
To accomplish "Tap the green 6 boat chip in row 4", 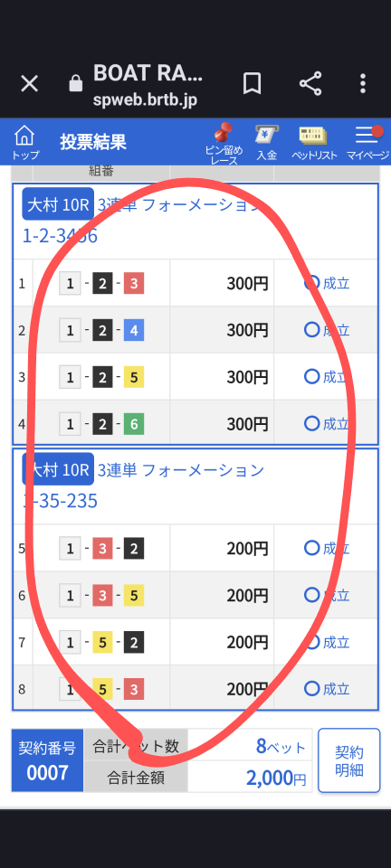I will pyautogui.click(x=134, y=424).
